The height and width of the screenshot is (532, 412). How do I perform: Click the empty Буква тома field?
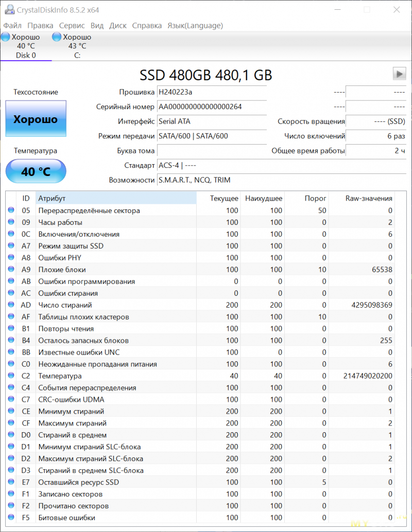[212, 151]
